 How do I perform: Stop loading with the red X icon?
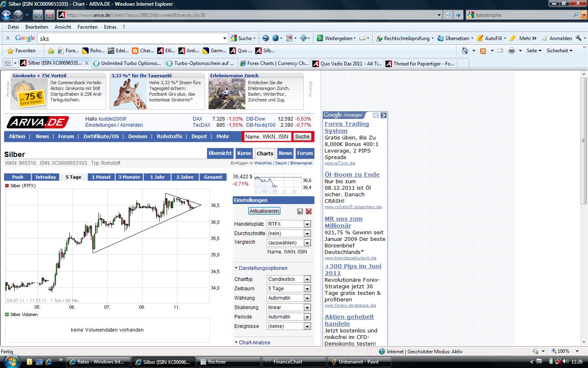[x=49, y=15]
